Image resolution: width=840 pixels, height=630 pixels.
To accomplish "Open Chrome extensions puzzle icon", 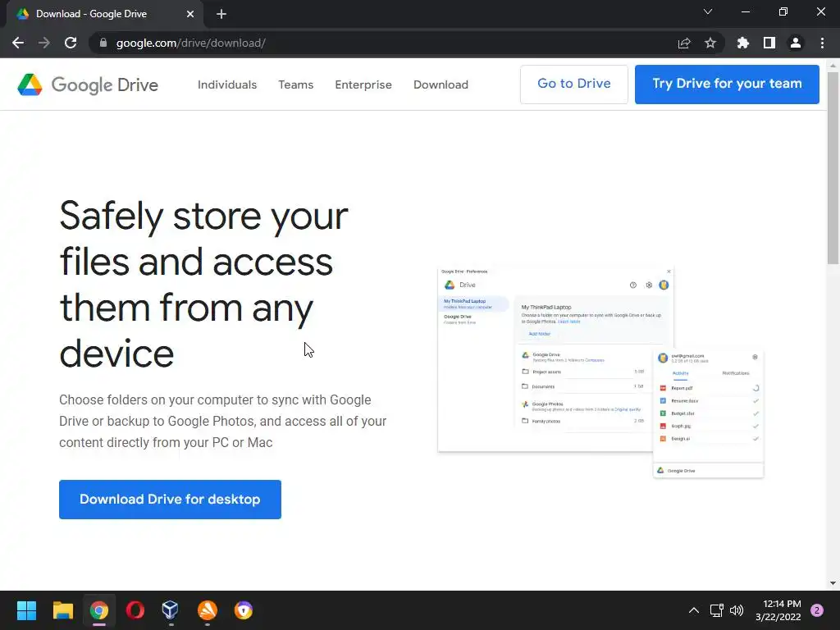I will (742, 43).
